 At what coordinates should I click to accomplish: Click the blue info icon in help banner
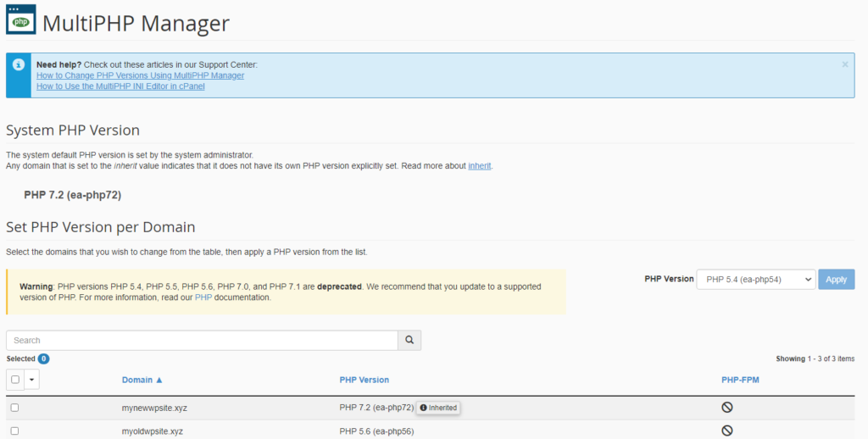pyautogui.click(x=19, y=64)
